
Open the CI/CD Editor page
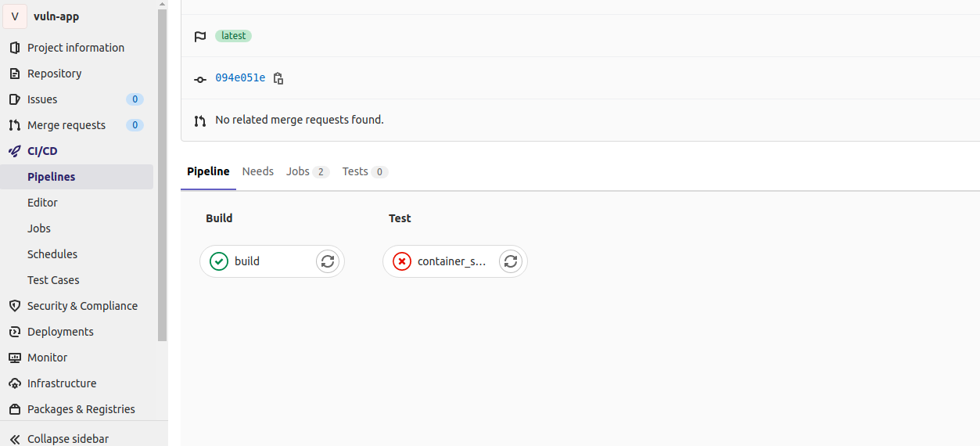42,203
